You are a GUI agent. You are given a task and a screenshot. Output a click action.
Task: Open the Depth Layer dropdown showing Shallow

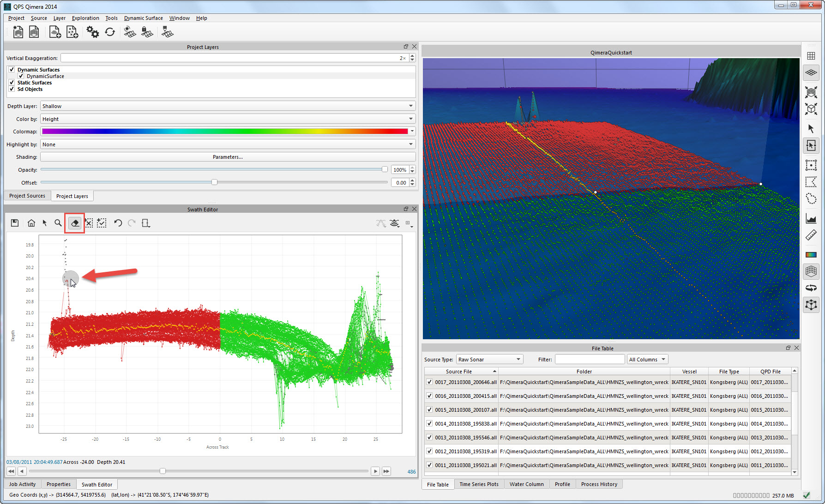(228, 106)
